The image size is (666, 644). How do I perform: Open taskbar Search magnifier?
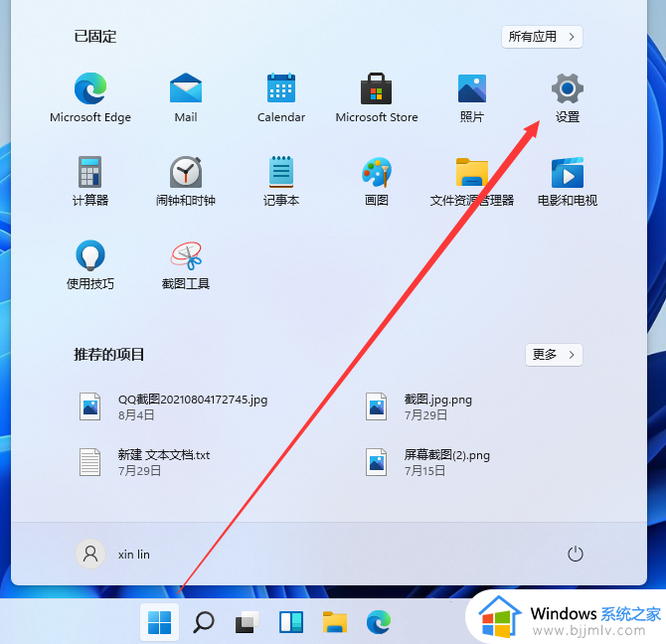[x=204, y=622]
